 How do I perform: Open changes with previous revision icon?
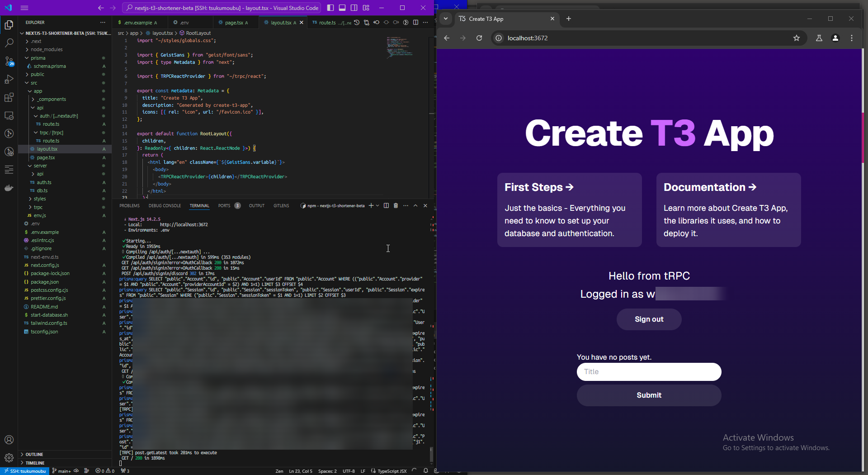click(377, 22)
